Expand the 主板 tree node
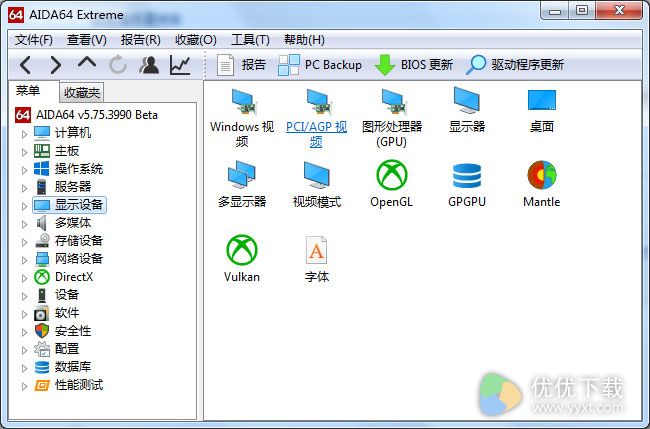The height and width of the screenshot is (429, 650). (24, 152)
